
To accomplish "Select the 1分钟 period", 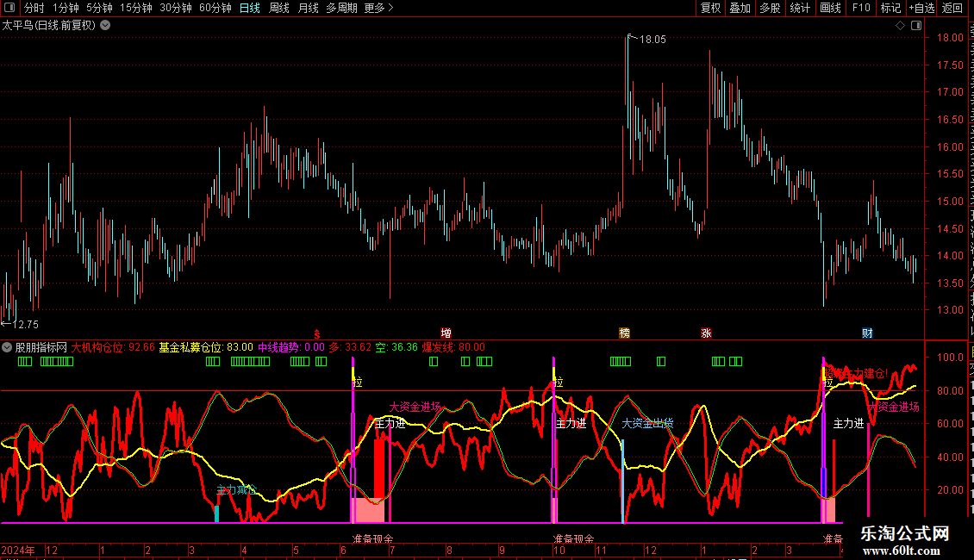I will pos(66,8).
